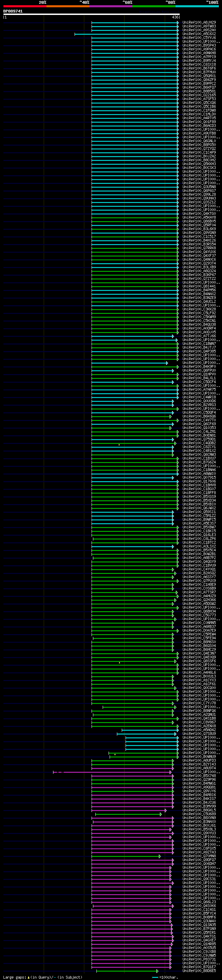Select the UniRef100_B6KFQ7 label
The width and height of the screenshot is (222, 980).
[199, 87]
